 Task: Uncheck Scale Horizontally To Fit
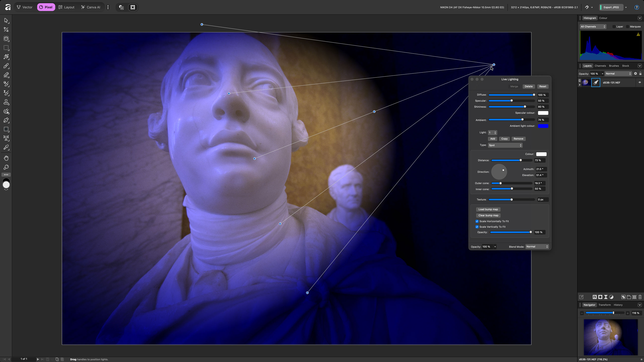click(477, 221)
